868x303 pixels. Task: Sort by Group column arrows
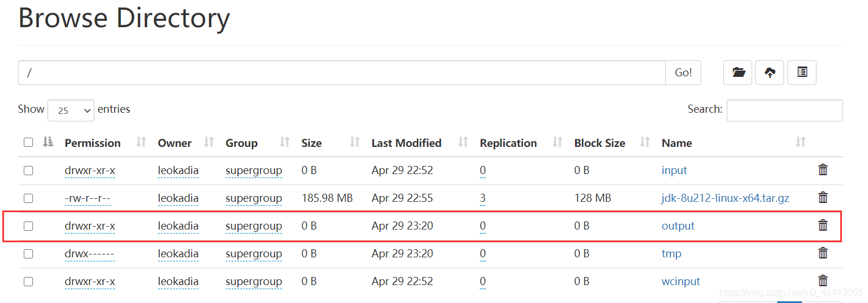[285, 142]
